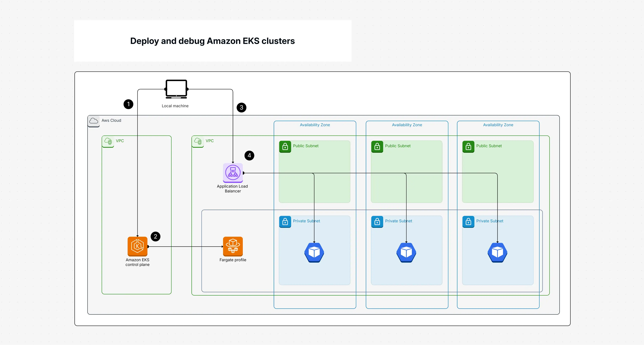
Task: Click the first Public Subnet lock icon
Action: [x=285, y=147]
